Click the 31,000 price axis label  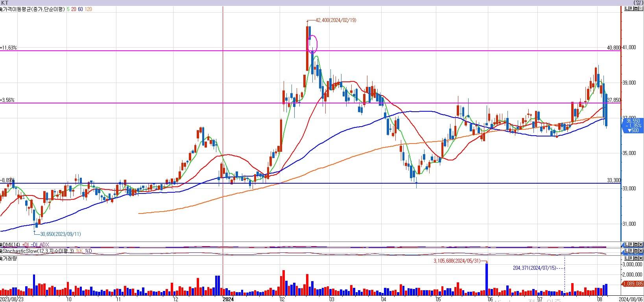click(x=629, y=224)
